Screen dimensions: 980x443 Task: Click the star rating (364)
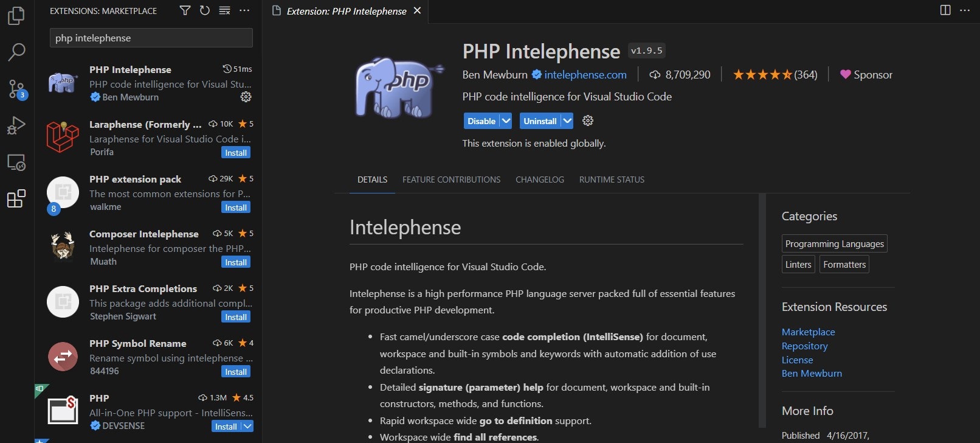pos(775,75)
